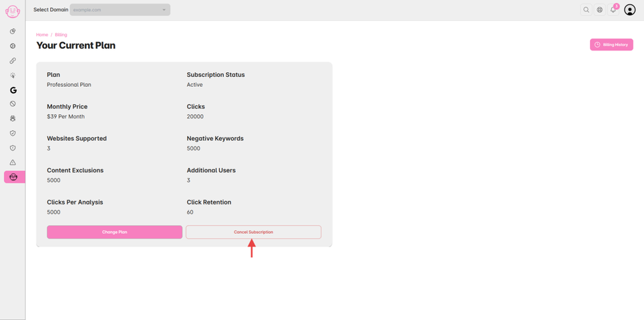Click the pink monkey logo in sidebar
The width and height of the screenshot is (644, 320).
pyautogui.click(x=13, y=11)
